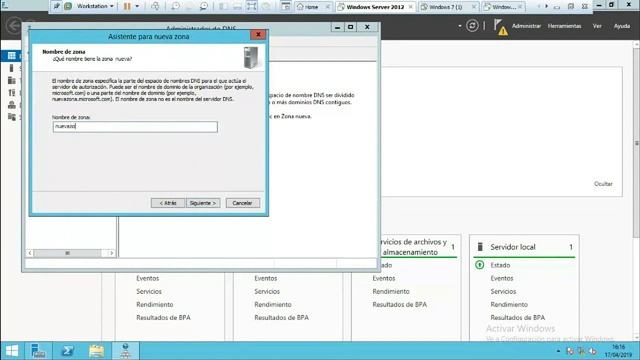Select the fourth sidebar role icon

(11, 93)
